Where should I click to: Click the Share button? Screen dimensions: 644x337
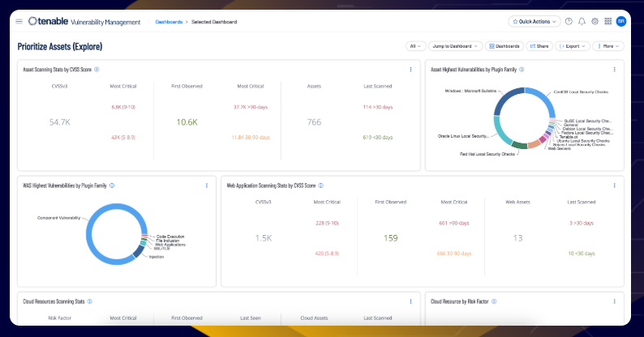(x=539, y=46)
